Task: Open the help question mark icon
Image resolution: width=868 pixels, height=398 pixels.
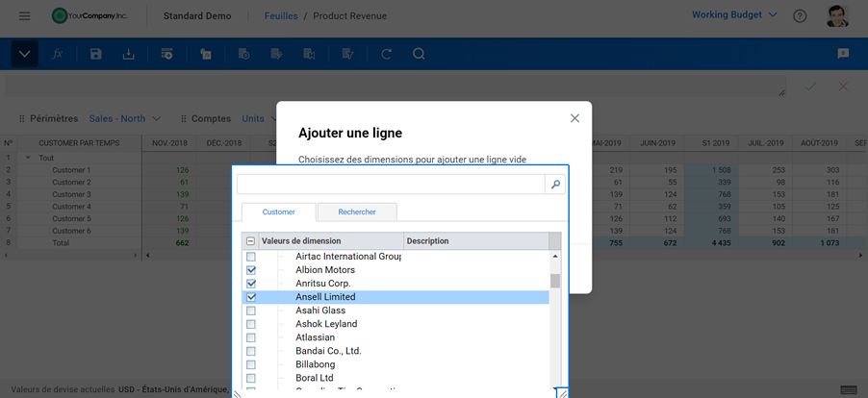Action: 800,16
